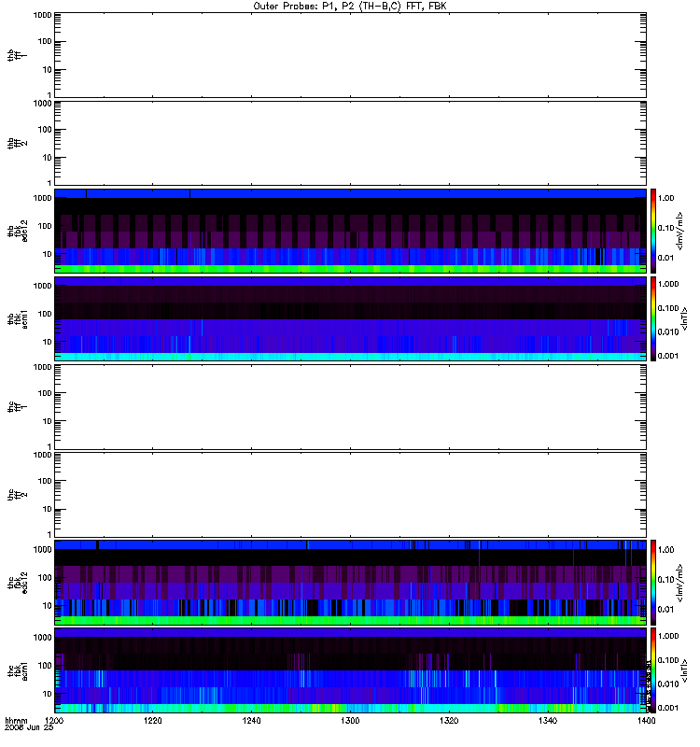
Task: Click the thc fbk scm1 spectrogram panel
Action: coord(351,670)
